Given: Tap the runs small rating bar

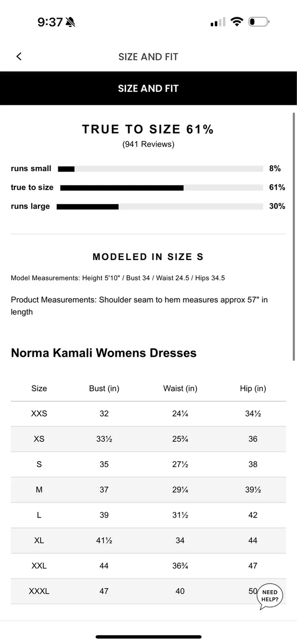Looking at the screenshot, I should click(160, 169).
